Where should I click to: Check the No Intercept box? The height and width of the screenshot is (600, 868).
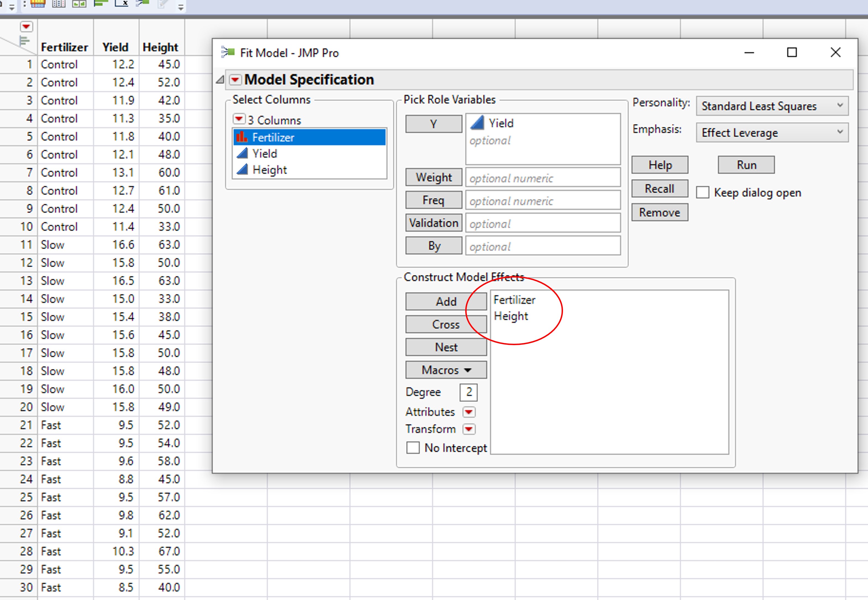(412, 448)
